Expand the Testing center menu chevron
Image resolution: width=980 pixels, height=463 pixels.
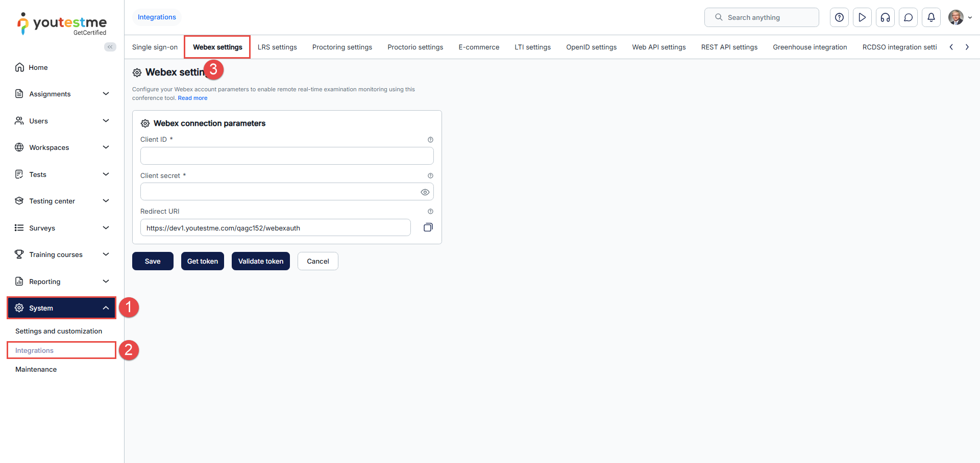(106, 201)
